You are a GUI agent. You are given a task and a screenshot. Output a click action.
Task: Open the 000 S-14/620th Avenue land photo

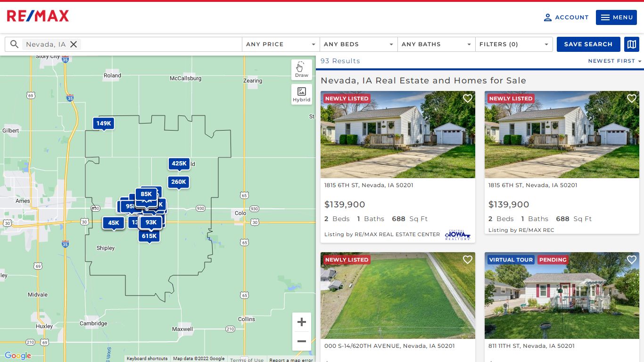point(398,296)
